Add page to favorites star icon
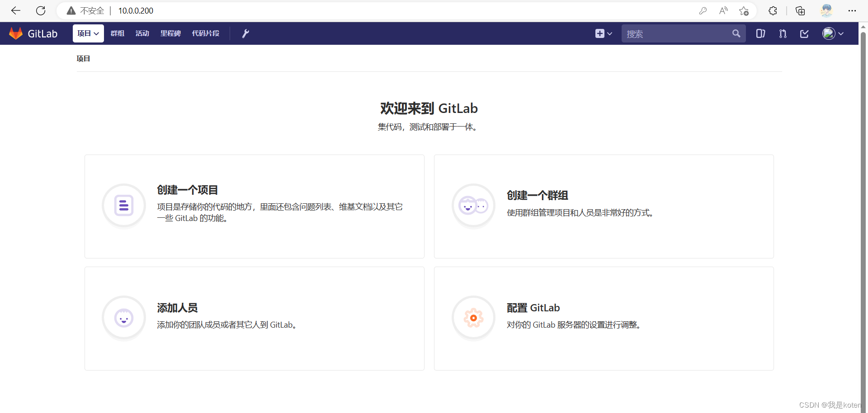This screenshot has height=413, width=868. 744,10
